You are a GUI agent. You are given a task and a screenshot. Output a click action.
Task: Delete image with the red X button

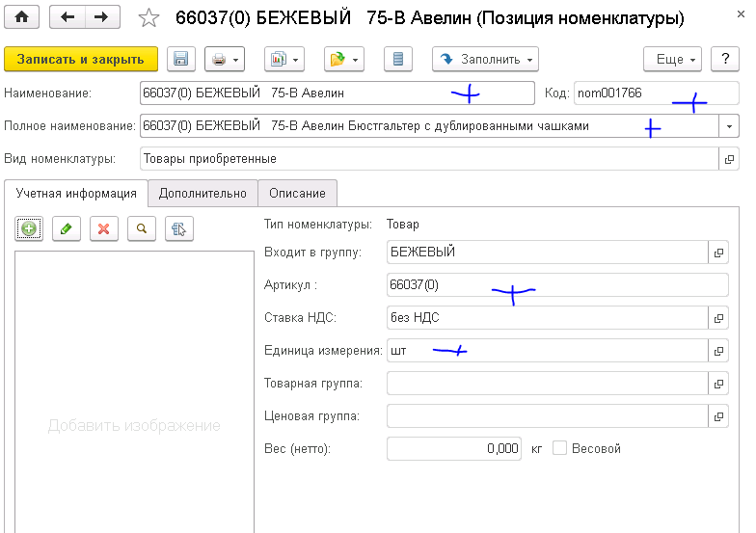pos(104,228)
